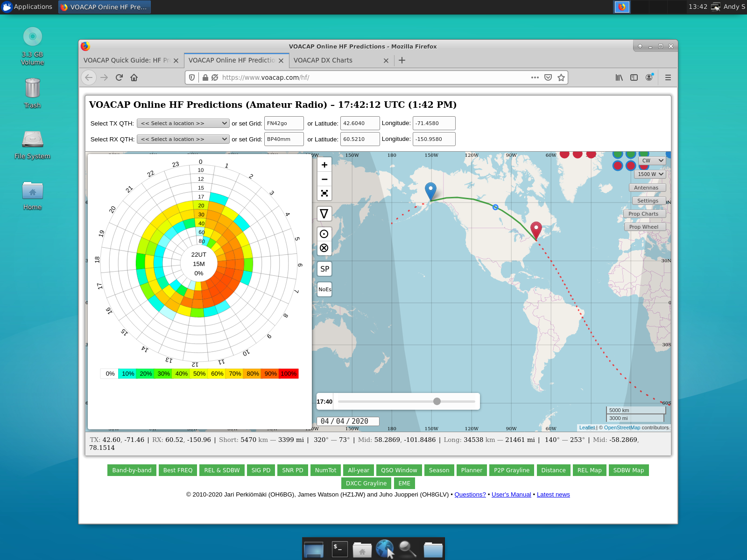
Task: Open Firefox home page
Action: tap(134, 77)
